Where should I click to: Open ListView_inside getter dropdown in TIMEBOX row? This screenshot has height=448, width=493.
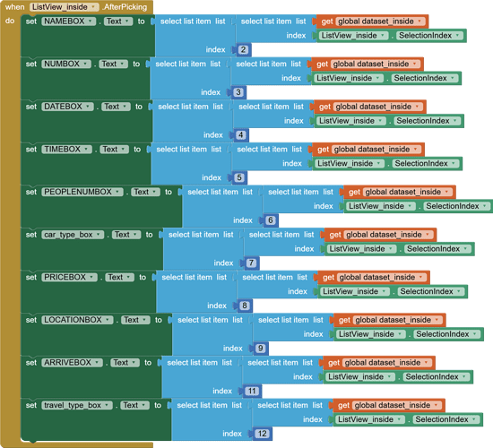pyautogui.click(x=350, y=163)
